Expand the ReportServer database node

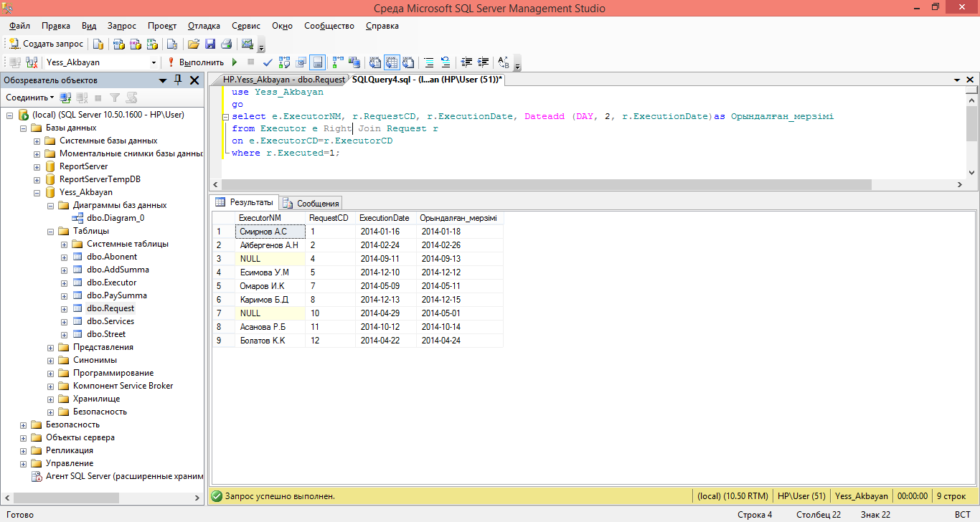37,166
